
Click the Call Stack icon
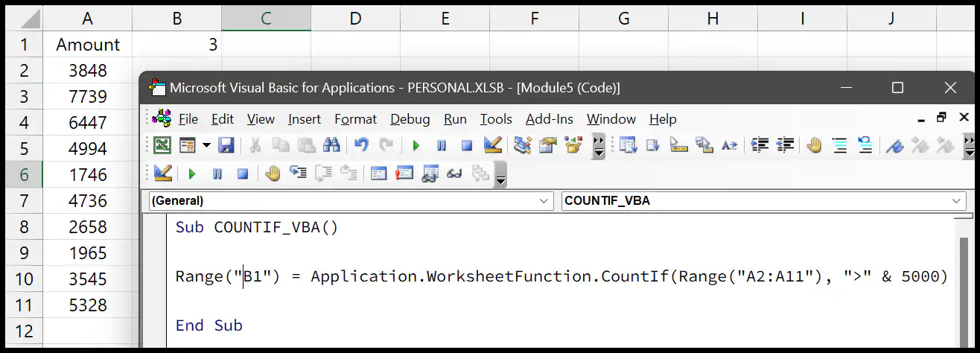[x=480, y=174]
